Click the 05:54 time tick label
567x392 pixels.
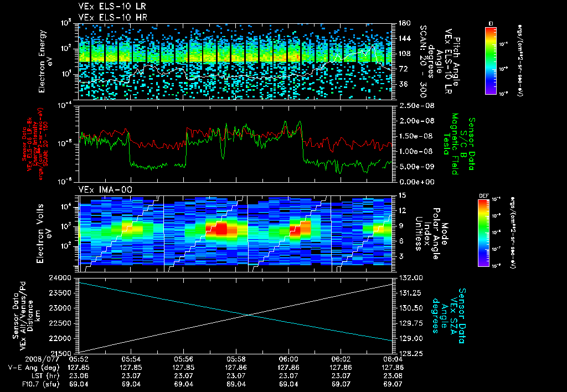(x=131, y=359)
